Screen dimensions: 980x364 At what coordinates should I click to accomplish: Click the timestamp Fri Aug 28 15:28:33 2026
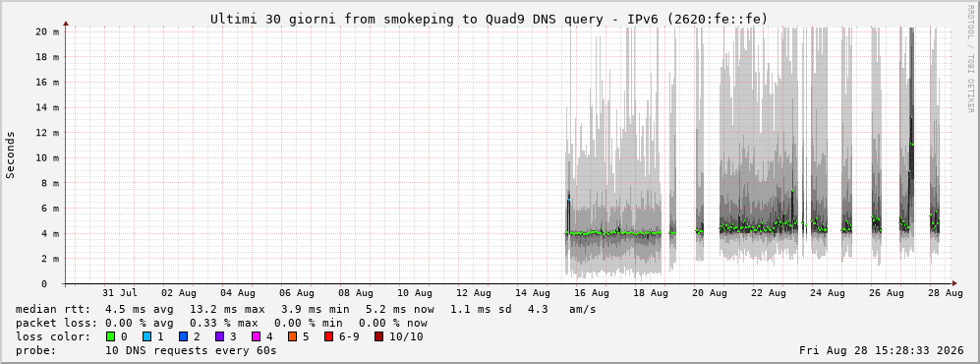[x=882, y=350]
